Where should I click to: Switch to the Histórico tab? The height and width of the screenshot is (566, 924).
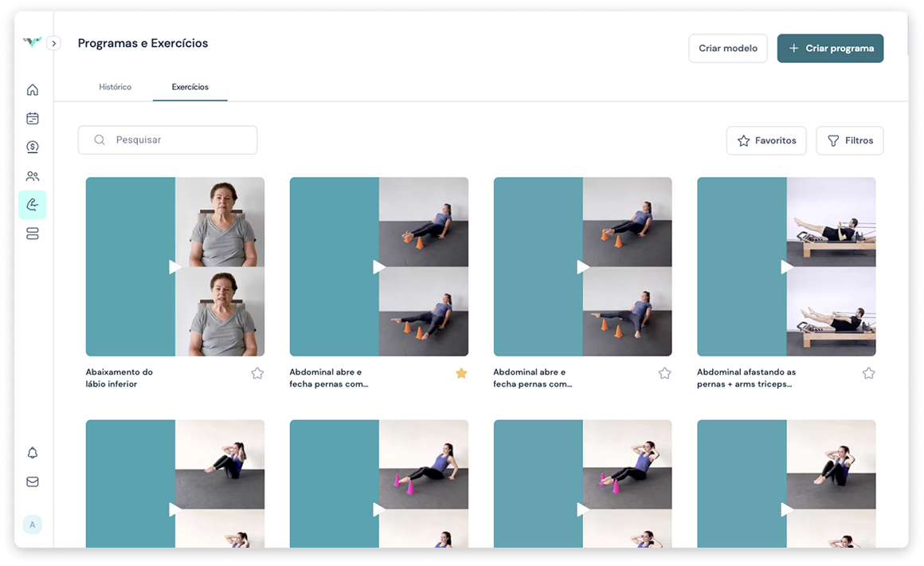115,87
